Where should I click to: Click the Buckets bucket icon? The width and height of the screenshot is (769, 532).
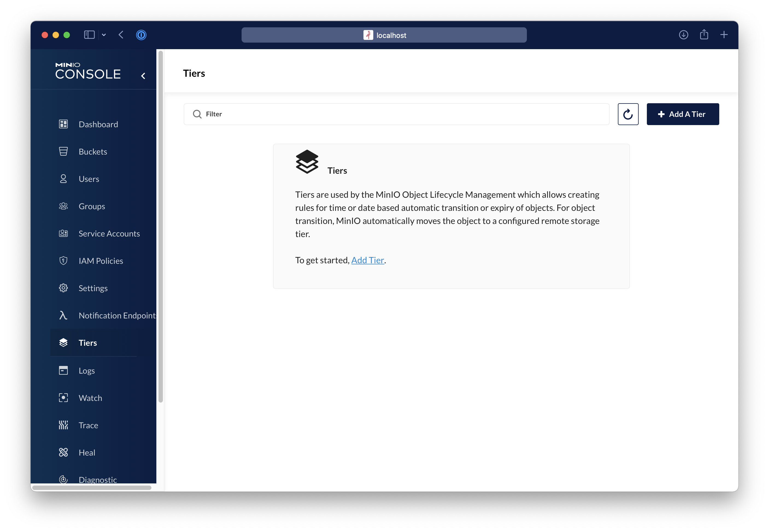click(x=63, y=152)
